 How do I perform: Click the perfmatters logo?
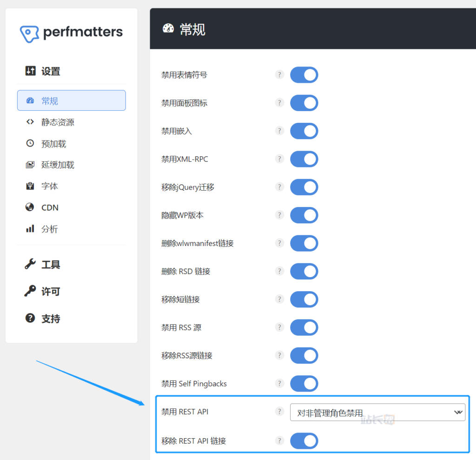coord(71,33)
